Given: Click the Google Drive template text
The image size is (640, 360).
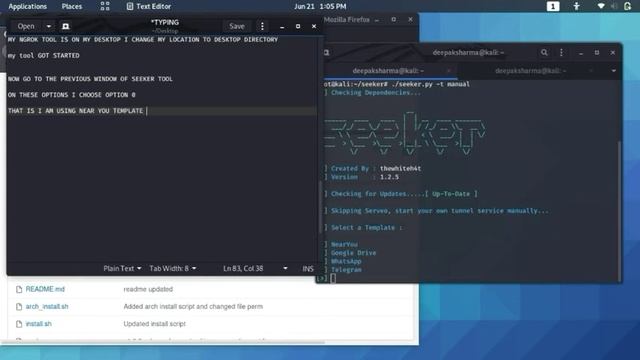Looking at the screenshot, I should pos(353,253).
